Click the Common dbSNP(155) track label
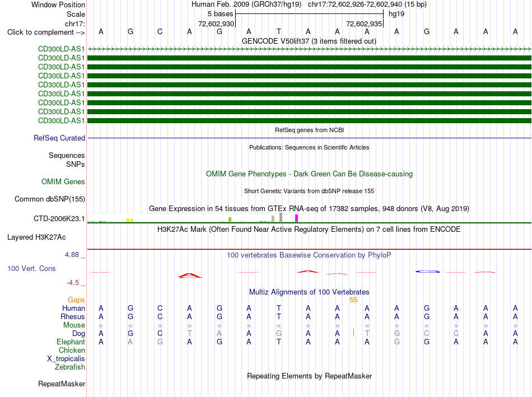Viewport: 532px width, 397px height. pos(49,199)
